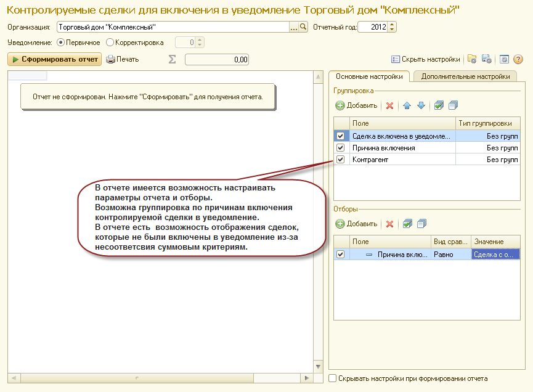Image resolution: width=533 pixels, height=392 pixels.
Task: Click the Равно comparison type cell
Action: 450,255
